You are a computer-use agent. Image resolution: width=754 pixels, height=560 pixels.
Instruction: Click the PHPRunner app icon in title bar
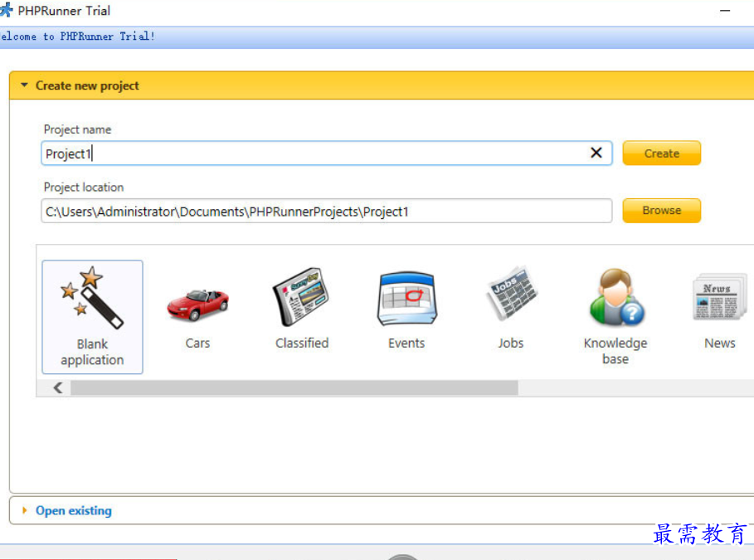(x=7, y=10)
